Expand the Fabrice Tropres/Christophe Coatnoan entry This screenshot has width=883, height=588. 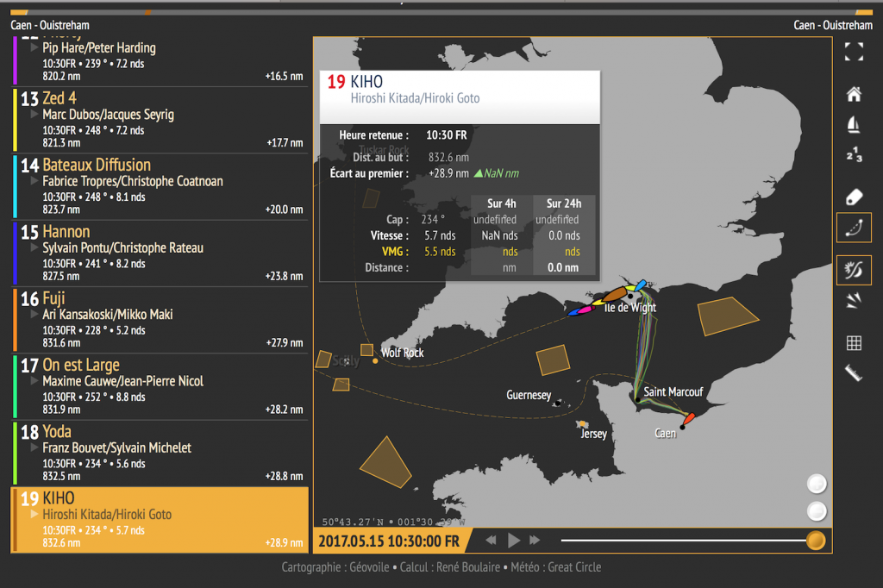(34, 180)
